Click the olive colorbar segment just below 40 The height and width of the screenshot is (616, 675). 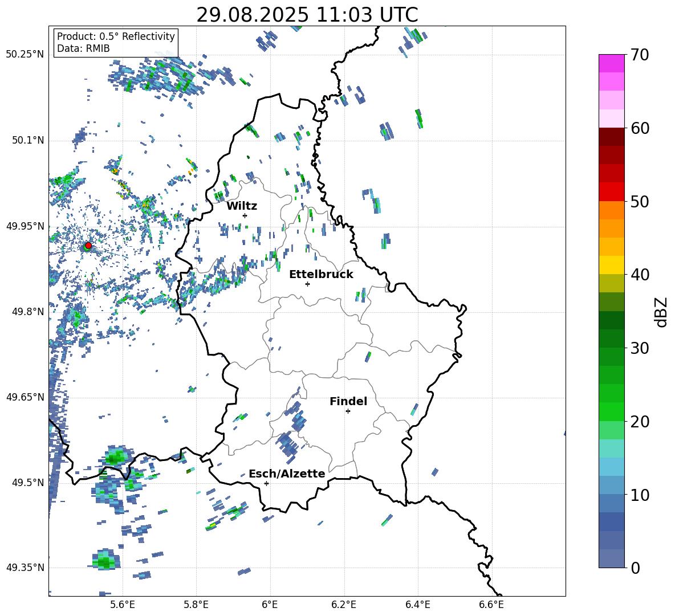612,283
